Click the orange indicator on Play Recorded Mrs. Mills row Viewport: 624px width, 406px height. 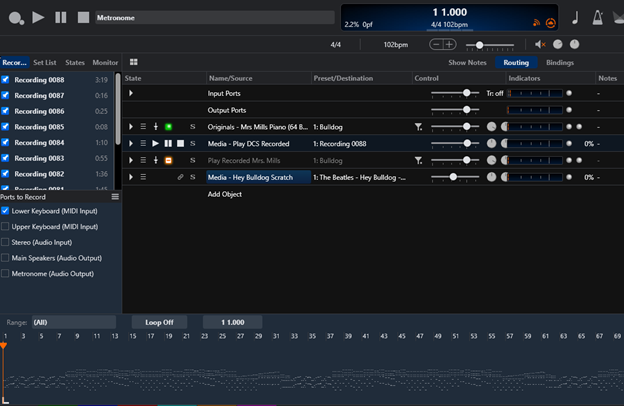click(x=168, y=160)
